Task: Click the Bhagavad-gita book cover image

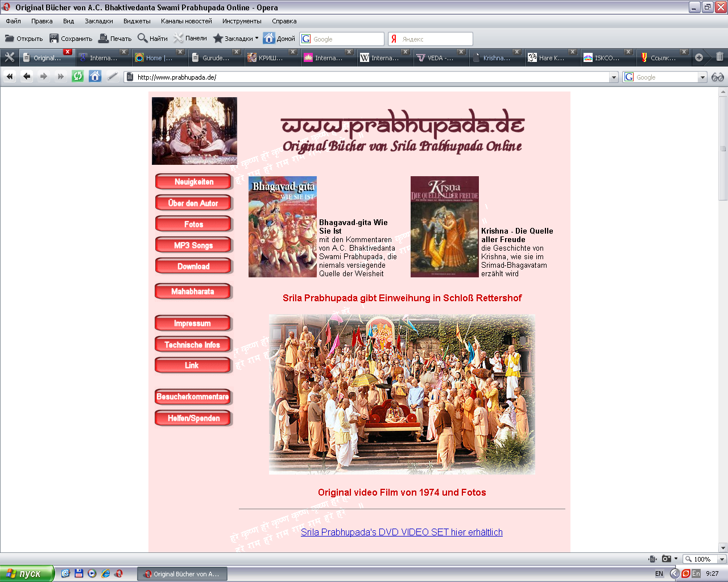Action: 283,227
